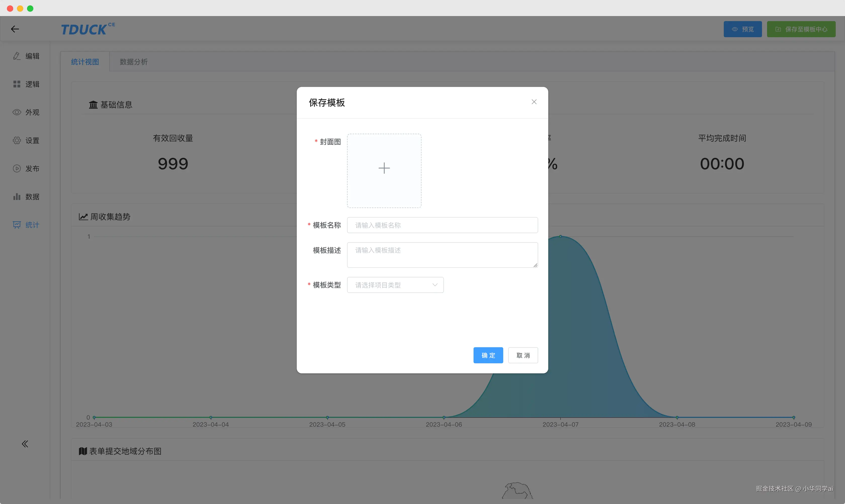The image size is (845, 504).
Task: Click the 取消 cancel button
Action: pos(523,355)
